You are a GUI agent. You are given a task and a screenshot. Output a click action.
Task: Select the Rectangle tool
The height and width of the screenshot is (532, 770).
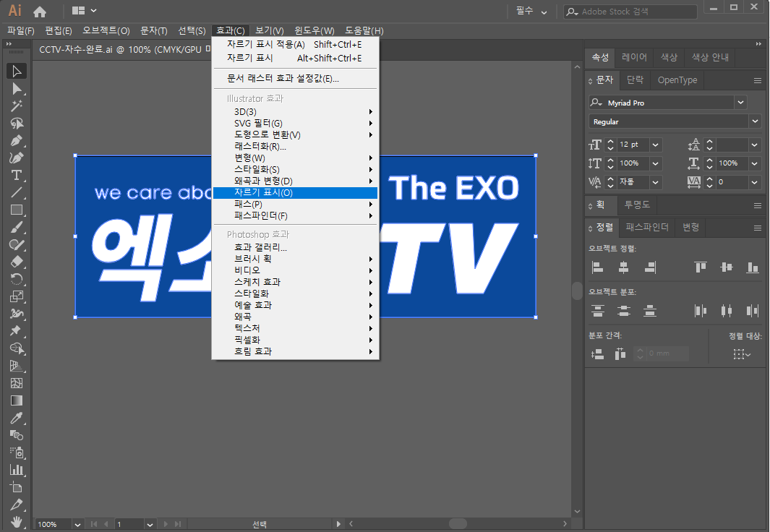click(x=16, y=210)
